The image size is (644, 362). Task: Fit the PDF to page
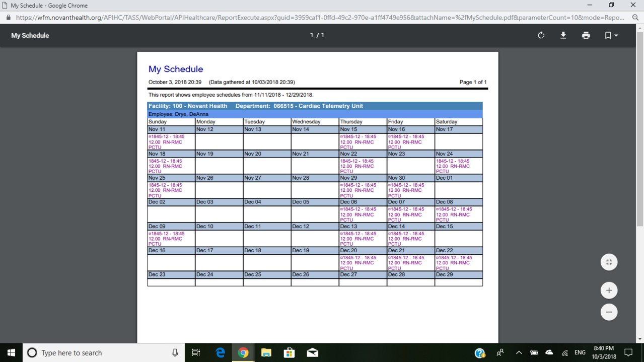[x=609, y=262]
